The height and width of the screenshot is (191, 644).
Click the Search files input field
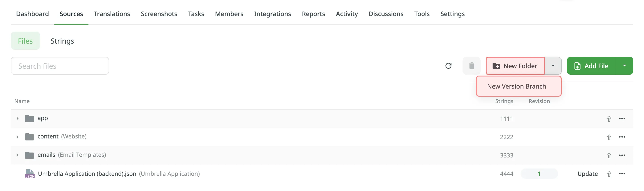[x=60, y=66]
